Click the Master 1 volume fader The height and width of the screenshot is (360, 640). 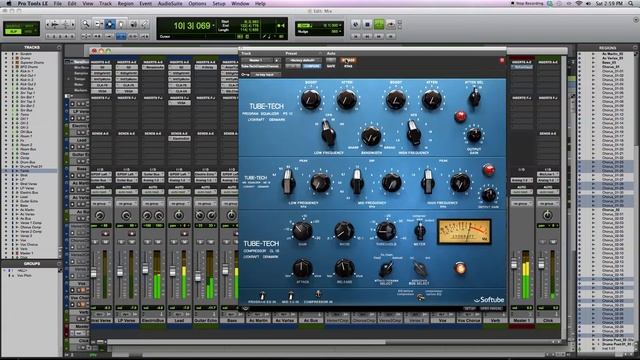(514, 265)
